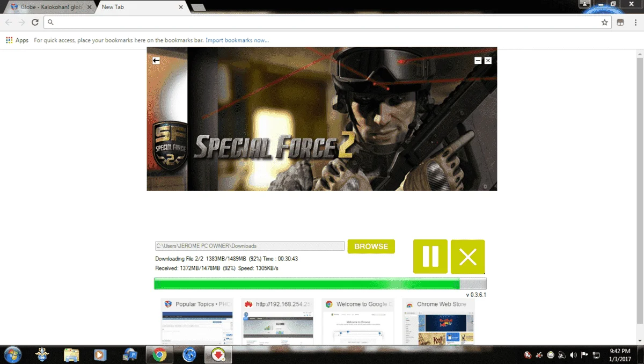Screen dimensions: 644x364
Task: Click the download folder path field
Action: point(250,246)
